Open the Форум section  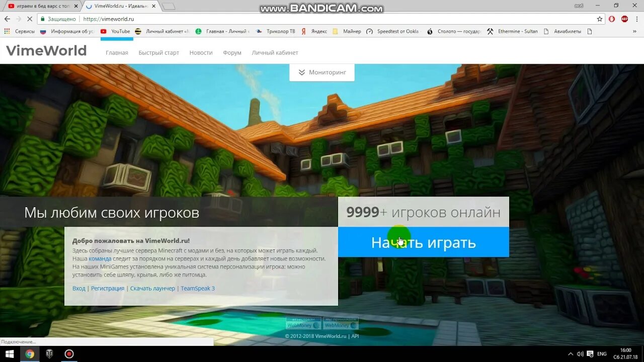coord(232,53)
